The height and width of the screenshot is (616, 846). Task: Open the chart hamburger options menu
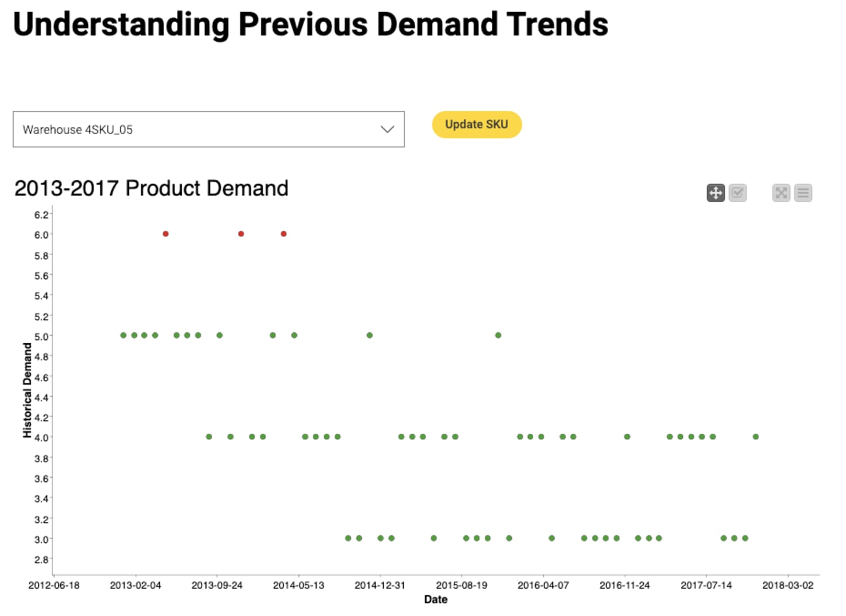[x=803, y=193]
